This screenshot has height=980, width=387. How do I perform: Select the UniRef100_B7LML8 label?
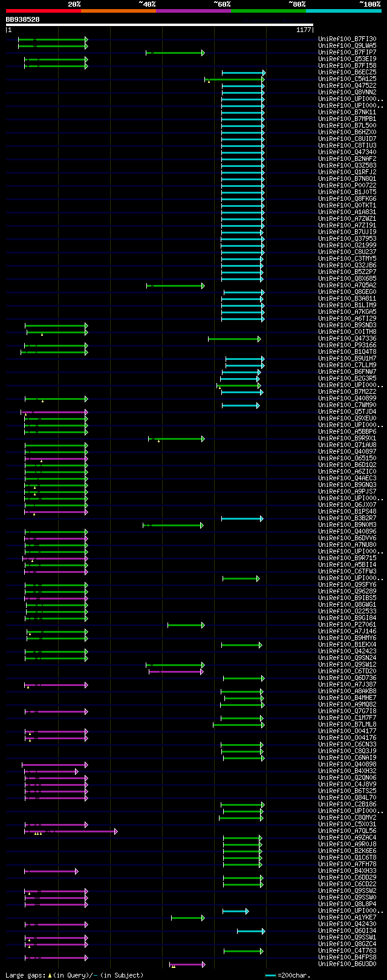pos(347,725)
